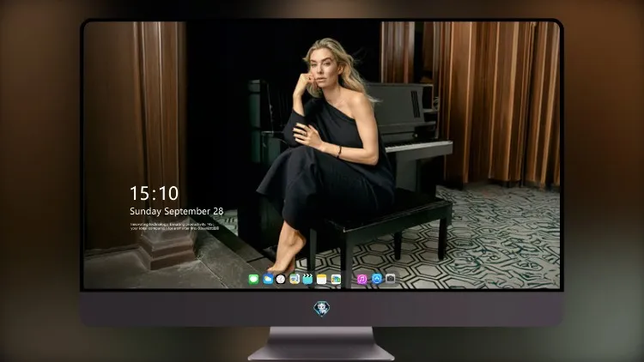Viewport: 644px width, 362px height.
Task: Open the green Messages app in dock
Action: tap(253, 280)
